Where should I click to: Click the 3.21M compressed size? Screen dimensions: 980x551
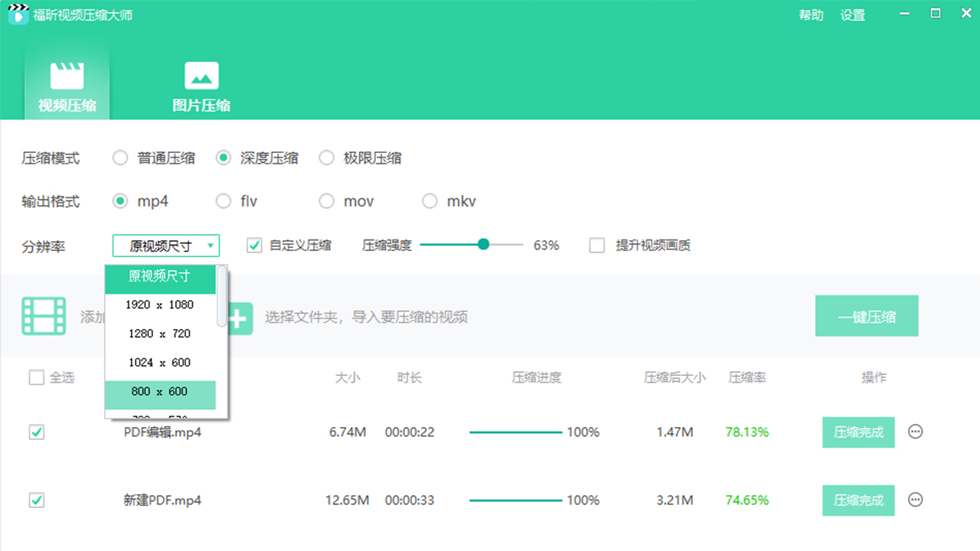pos(675,500)
